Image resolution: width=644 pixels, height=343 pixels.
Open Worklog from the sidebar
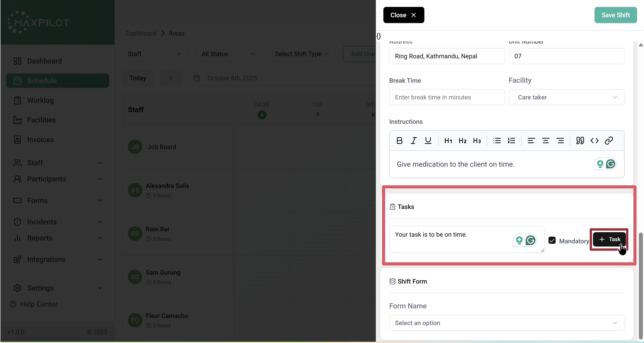click(40, 100)
